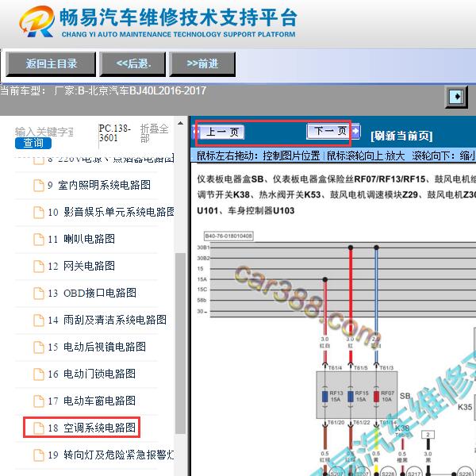
Task: Click the document icon of item 15
Action: point(39,347)
